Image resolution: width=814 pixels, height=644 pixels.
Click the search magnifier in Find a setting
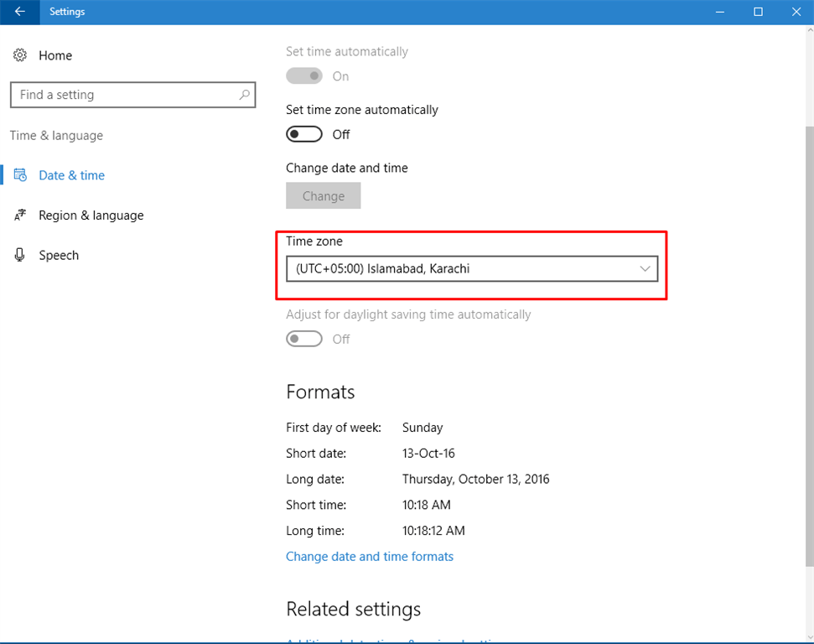(x=243, y=95)
